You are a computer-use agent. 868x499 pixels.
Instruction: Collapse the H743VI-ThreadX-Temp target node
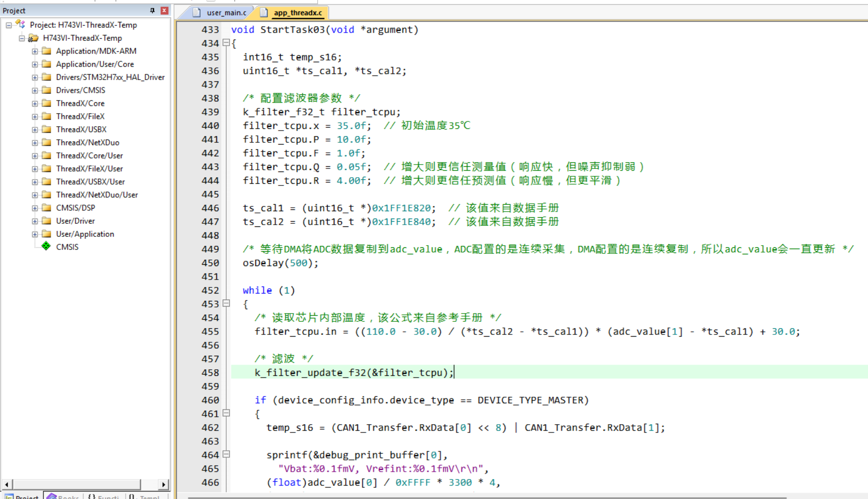tap(22, 38)
